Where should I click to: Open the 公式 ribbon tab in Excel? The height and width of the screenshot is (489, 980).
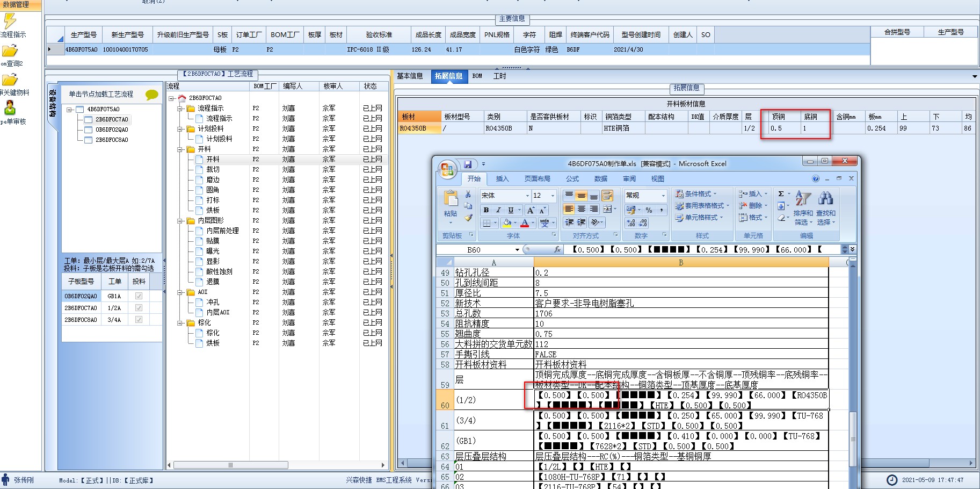click(572, 179)
